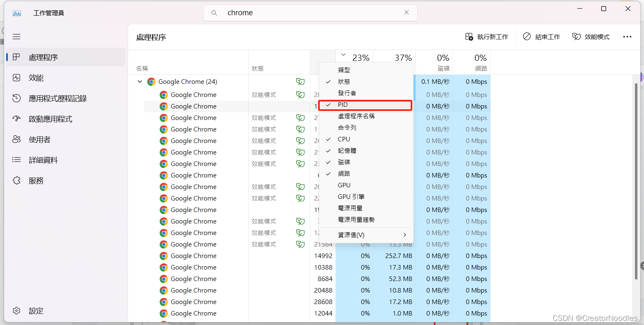644x325 pixels.
Task: Click the Chrome icon on the 28608 PID row
Action: (164, 302)
